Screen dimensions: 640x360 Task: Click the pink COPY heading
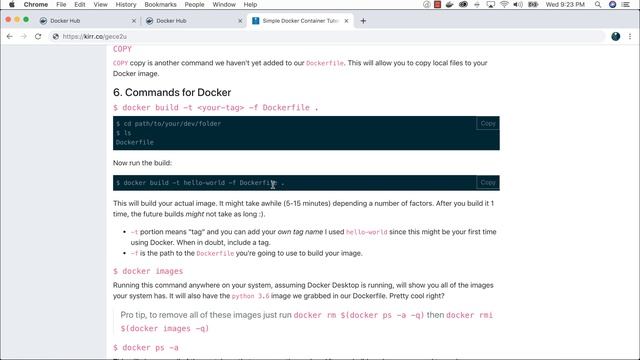coord(122,49)
